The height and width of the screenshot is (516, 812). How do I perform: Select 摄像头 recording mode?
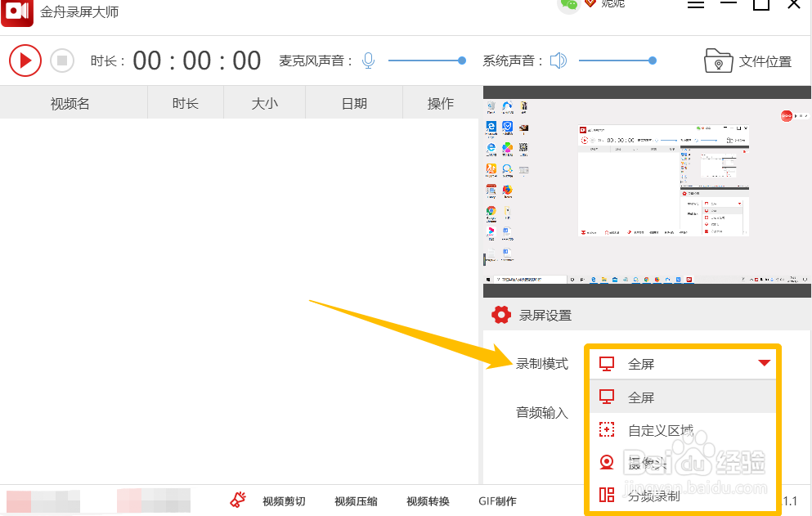pyautogui.click(x=683, y=463)
